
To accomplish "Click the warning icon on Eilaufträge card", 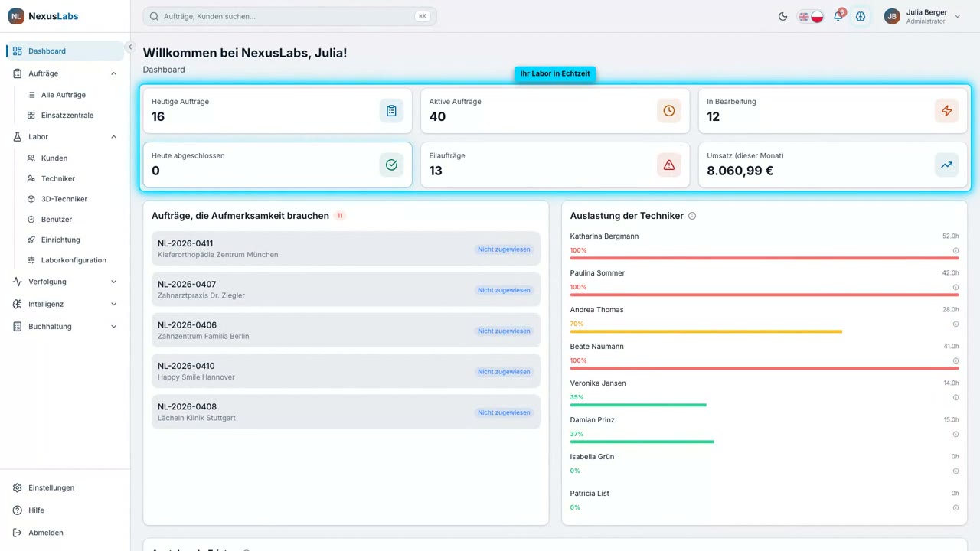I will click(x=668, y=165).
